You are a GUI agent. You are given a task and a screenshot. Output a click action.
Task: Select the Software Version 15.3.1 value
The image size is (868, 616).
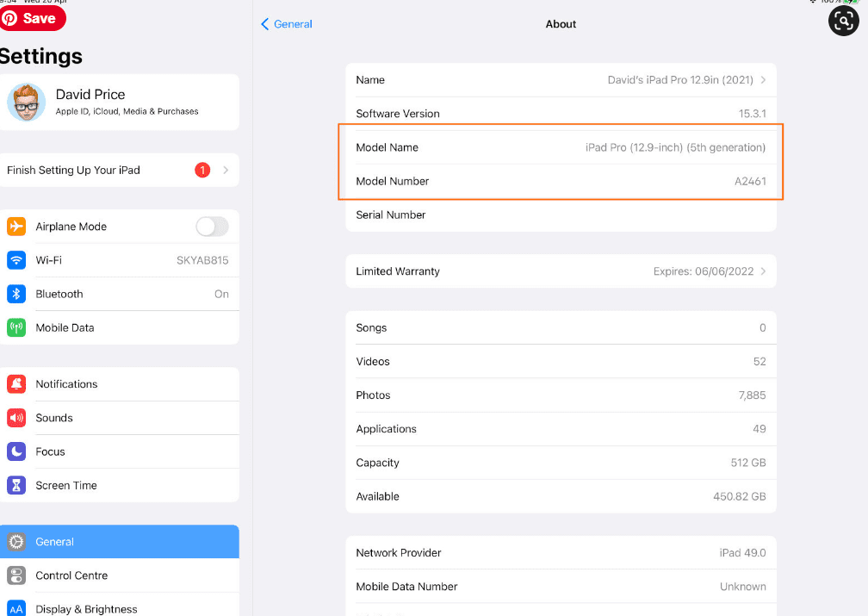(x=753, y=114)
